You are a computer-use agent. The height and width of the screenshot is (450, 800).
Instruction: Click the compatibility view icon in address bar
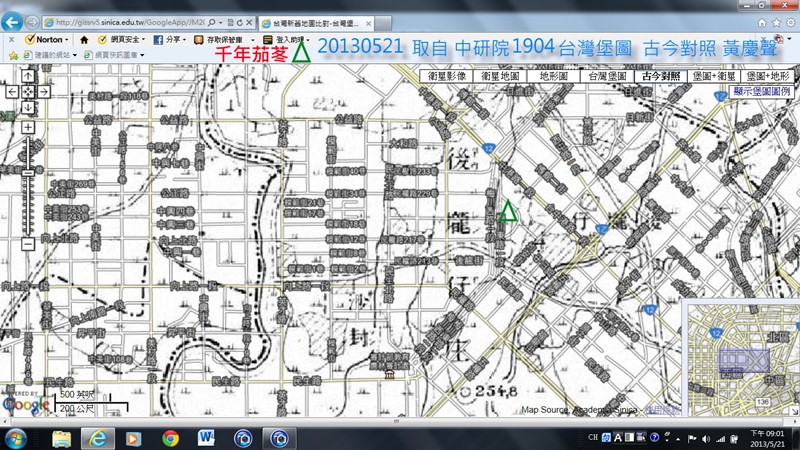[x=231, y=22]
